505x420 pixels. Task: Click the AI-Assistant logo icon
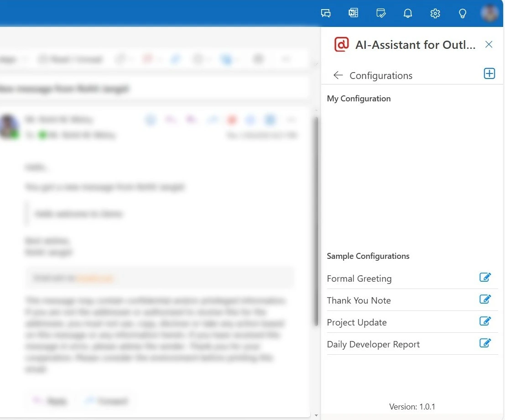click(341, 44)
